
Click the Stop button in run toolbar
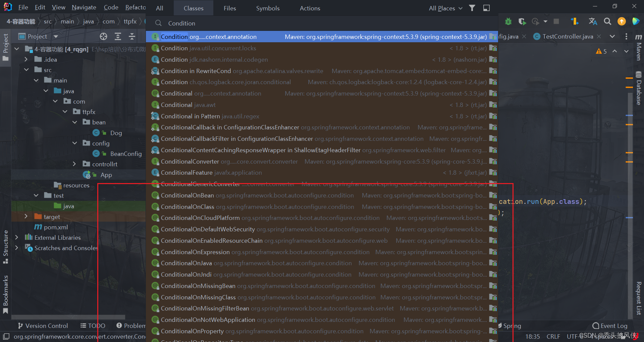pos(556,21)
